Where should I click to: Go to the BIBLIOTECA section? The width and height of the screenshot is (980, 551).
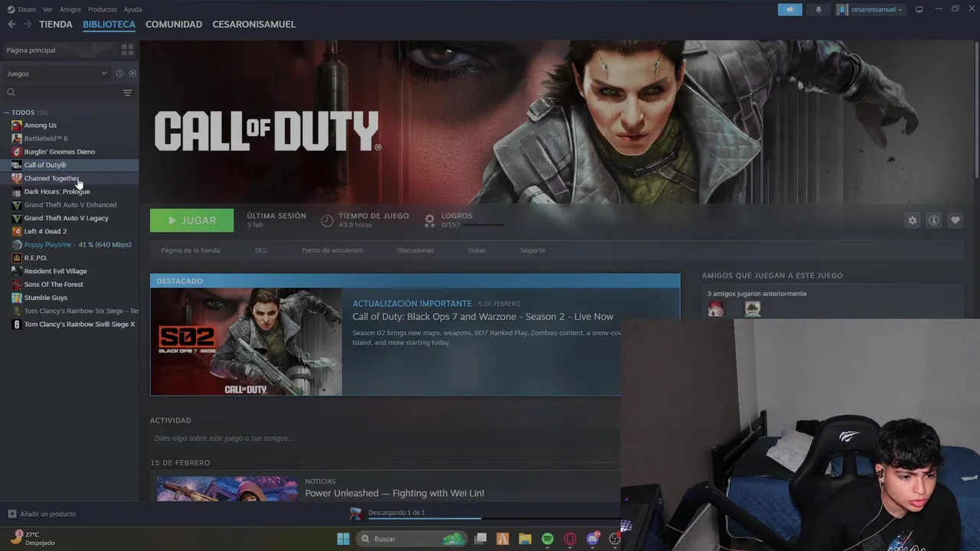[109, 24]
